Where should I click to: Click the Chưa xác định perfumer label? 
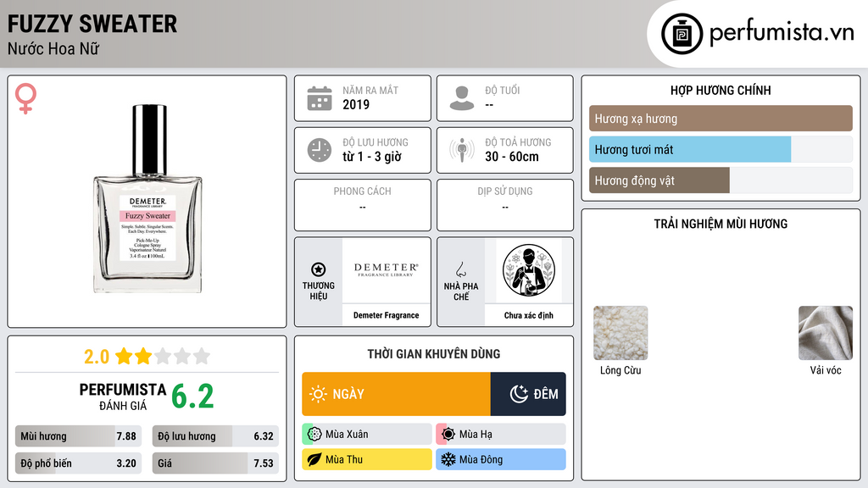click(x=529, y=315)
